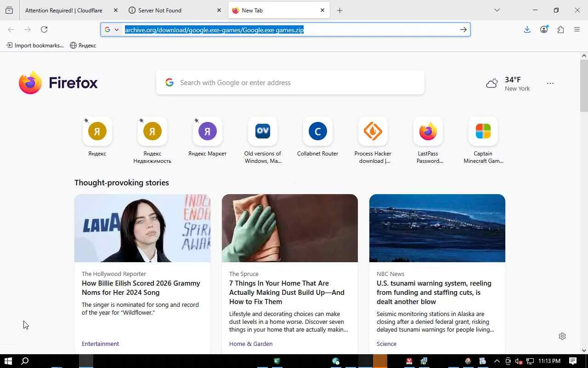Click the page vertical scrollbar thumb

(584, 86)
